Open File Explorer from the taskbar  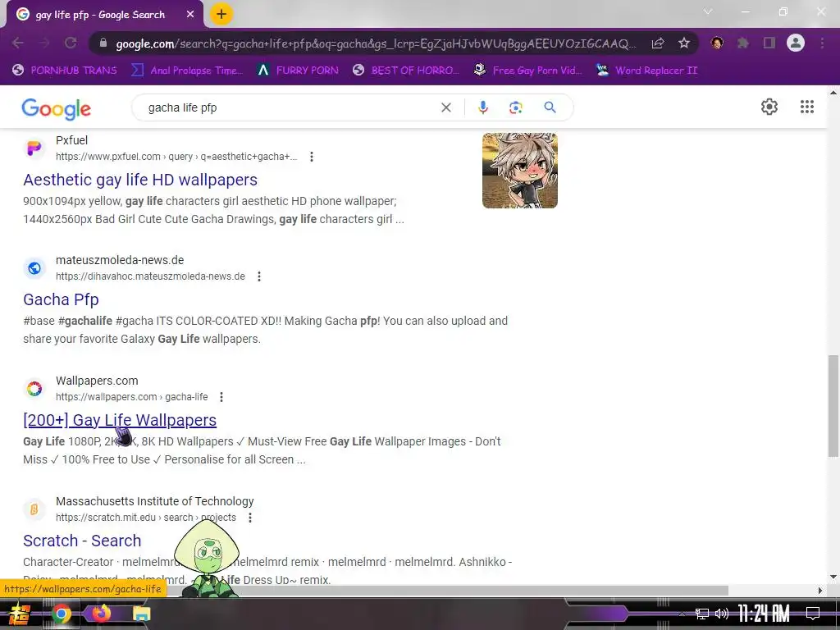[x=141, y=614]
